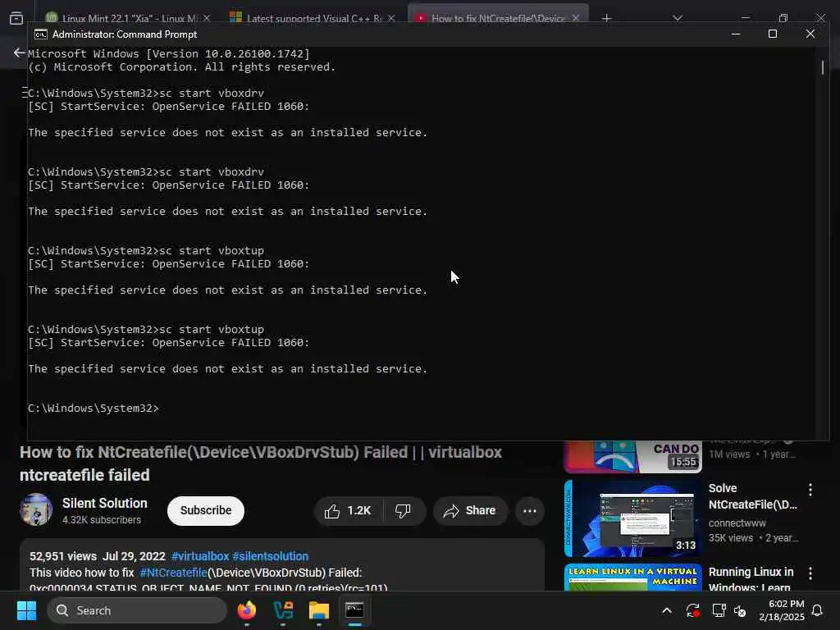This screenshot has height=630, width=840.
Task: Open the network tray icon
Action: [x=719, y=610]
